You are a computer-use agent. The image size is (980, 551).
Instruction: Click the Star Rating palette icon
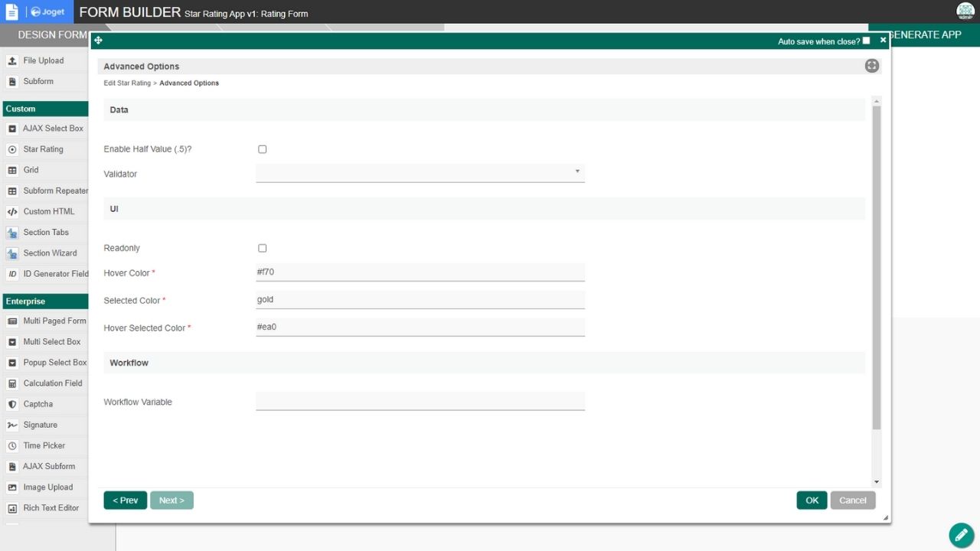pos(12,150)
